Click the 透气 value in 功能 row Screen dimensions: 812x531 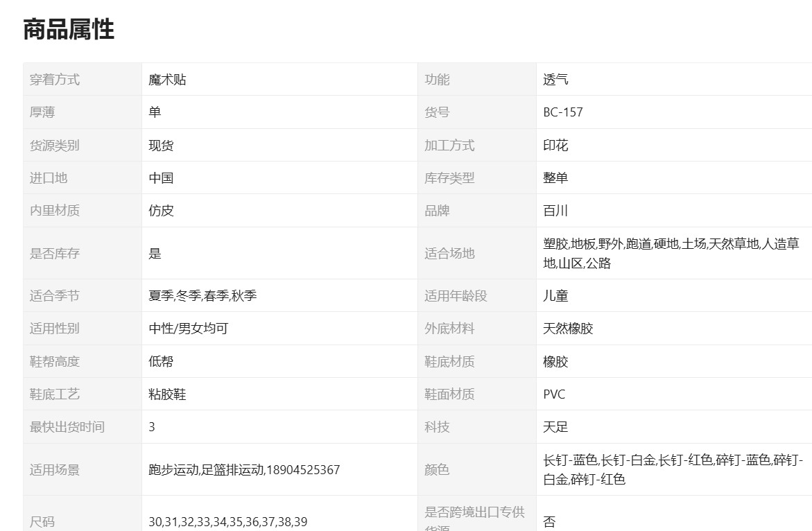[555, 80]
